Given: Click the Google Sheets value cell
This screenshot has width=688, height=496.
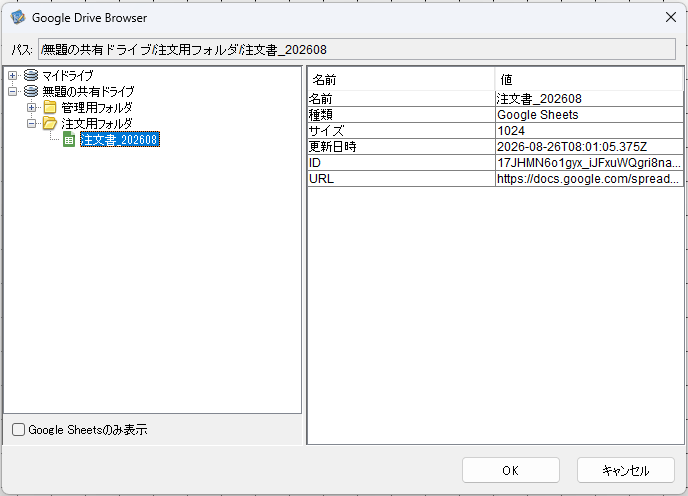Looking at the screenshot, I should tap(589, 115).
